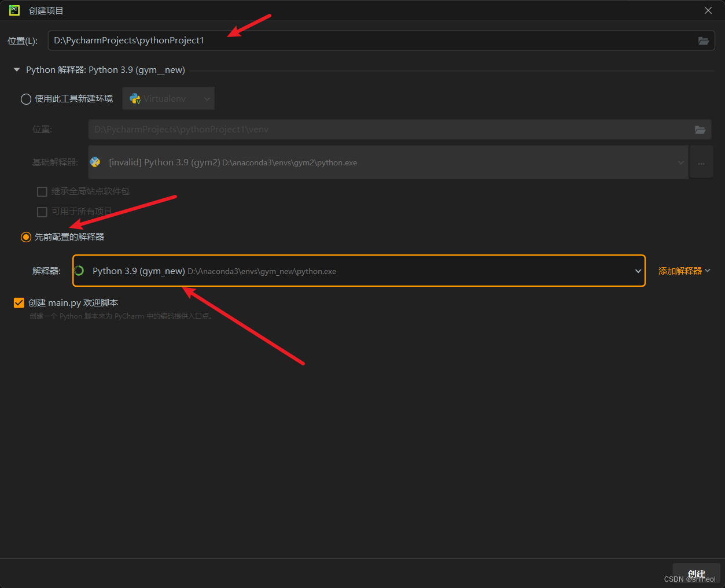Close the create project dialog
The width and height of the screenshot is (725, 588).
(708, 10)
